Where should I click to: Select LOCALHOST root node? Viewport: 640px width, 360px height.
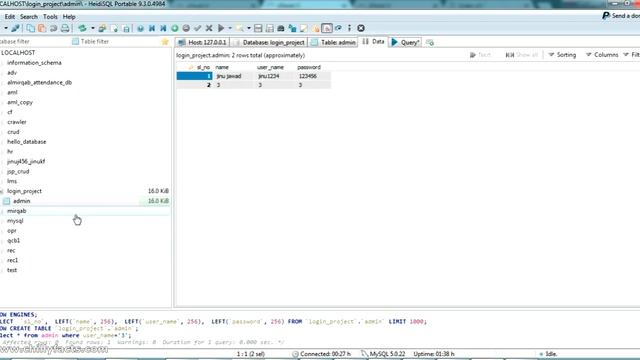pyautogui.click(x=18, y=53)
